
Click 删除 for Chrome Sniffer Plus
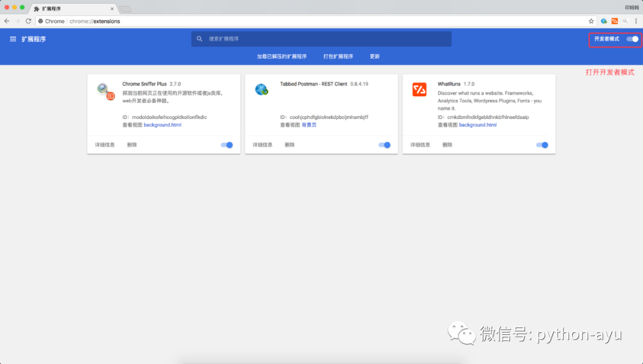(132, 145)
